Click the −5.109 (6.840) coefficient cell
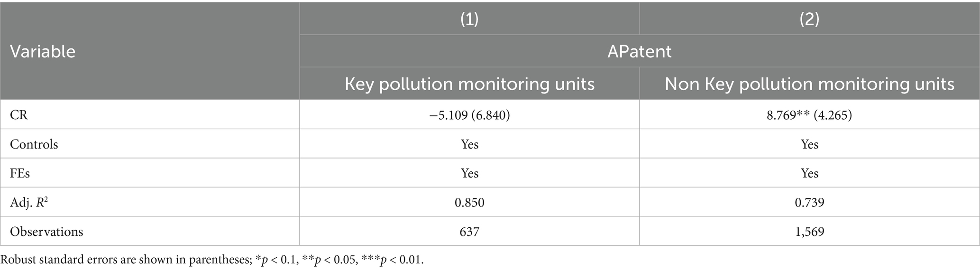The image size is (980, 271). coord(469,115)
